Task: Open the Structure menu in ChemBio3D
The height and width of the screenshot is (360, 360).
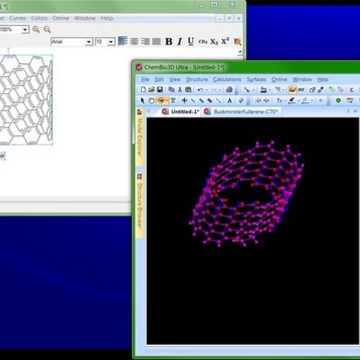Action: [197, 79]
